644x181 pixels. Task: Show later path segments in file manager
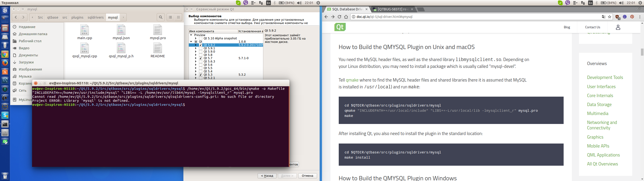pos(123,17)
